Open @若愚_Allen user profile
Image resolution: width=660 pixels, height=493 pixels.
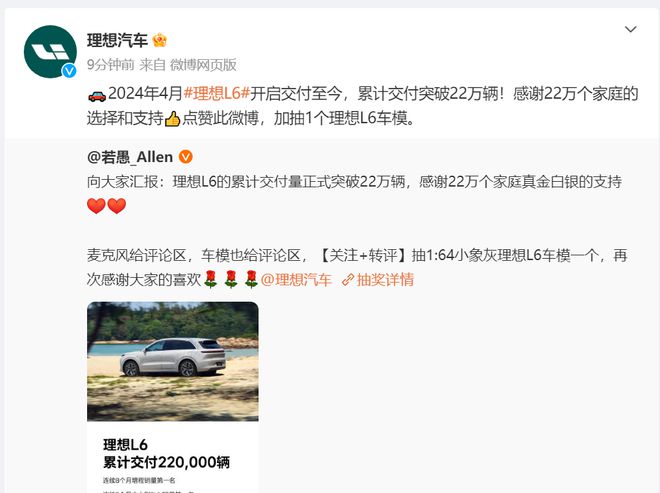tap(130, 157)
